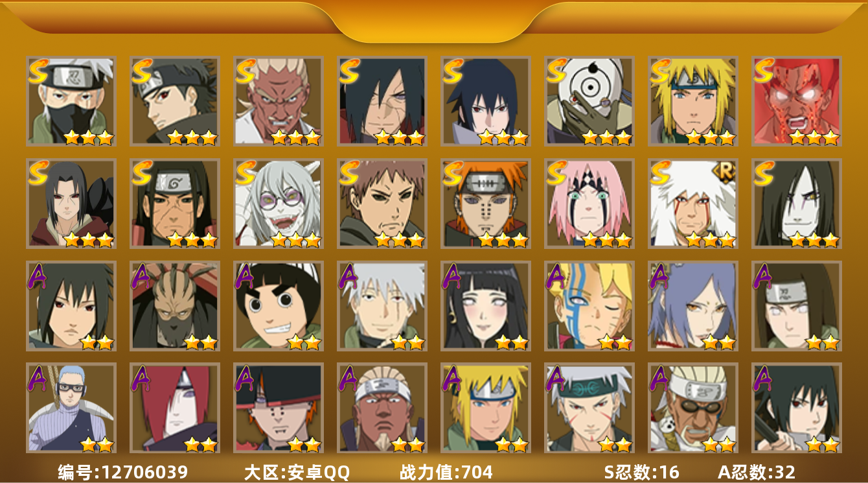Click the 战力值:704 power value text
Viewport: 868px width, 483px height.
coord(446,472)
